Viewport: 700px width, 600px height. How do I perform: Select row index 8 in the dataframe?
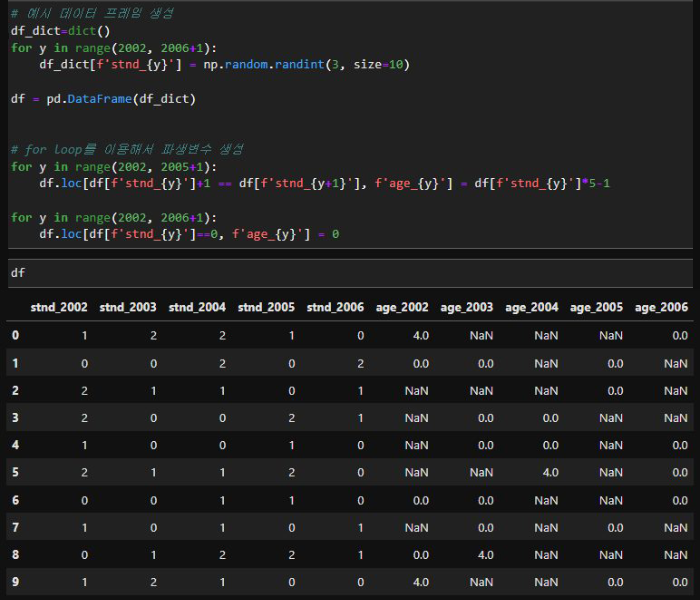pos(15,555)
